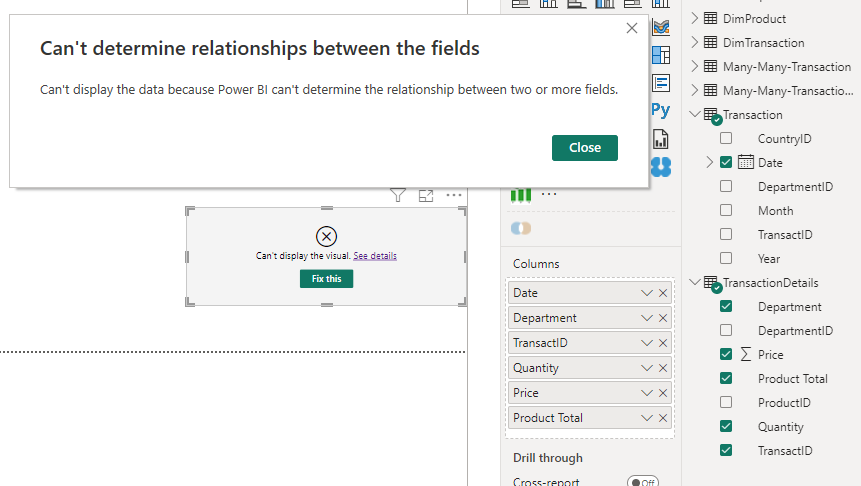This screenshot has width=861, height=486.
Task: Toggle the Cross-report drill through switch
Action: pos(642,482)
